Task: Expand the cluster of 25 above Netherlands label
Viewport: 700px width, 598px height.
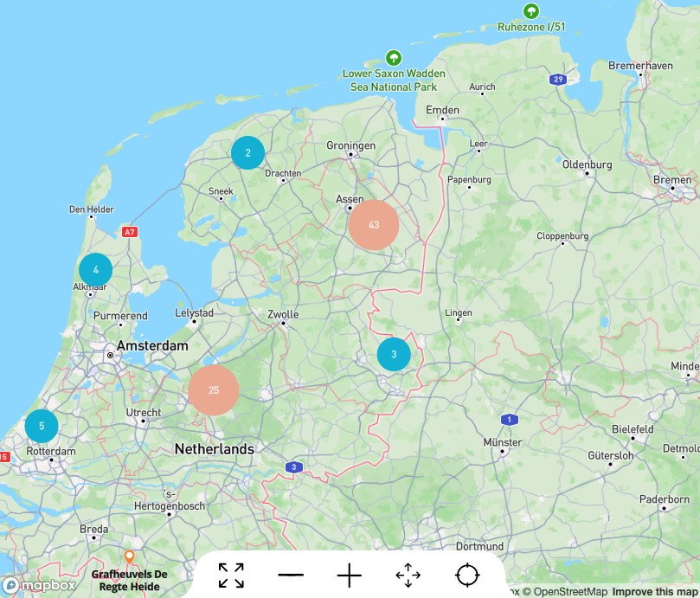Action: coord(213,390)
